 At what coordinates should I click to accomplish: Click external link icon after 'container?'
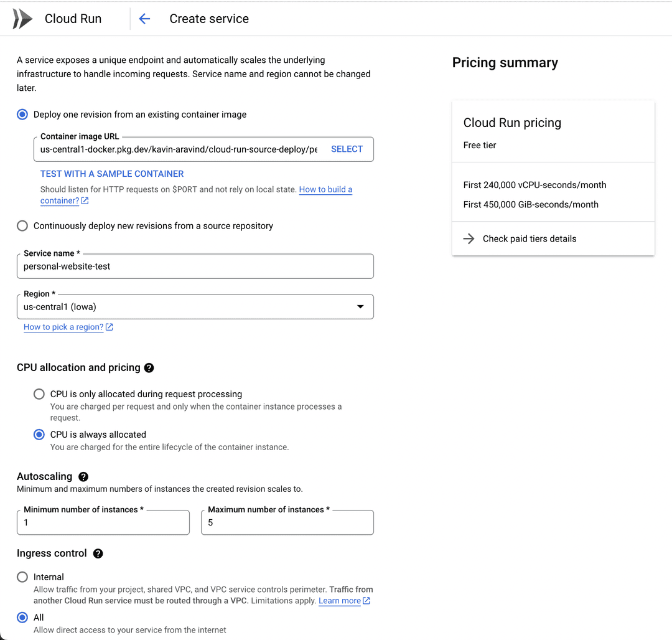click(85, 200)
